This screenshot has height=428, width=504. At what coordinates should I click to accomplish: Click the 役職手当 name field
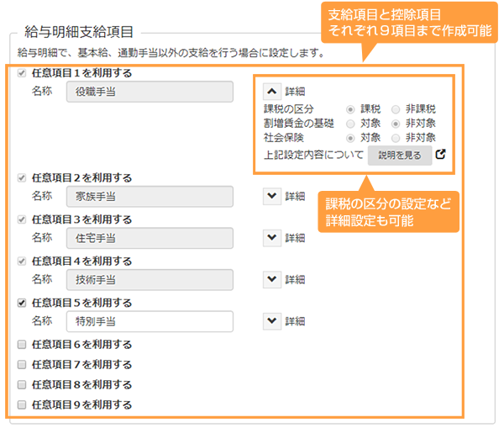150,92
